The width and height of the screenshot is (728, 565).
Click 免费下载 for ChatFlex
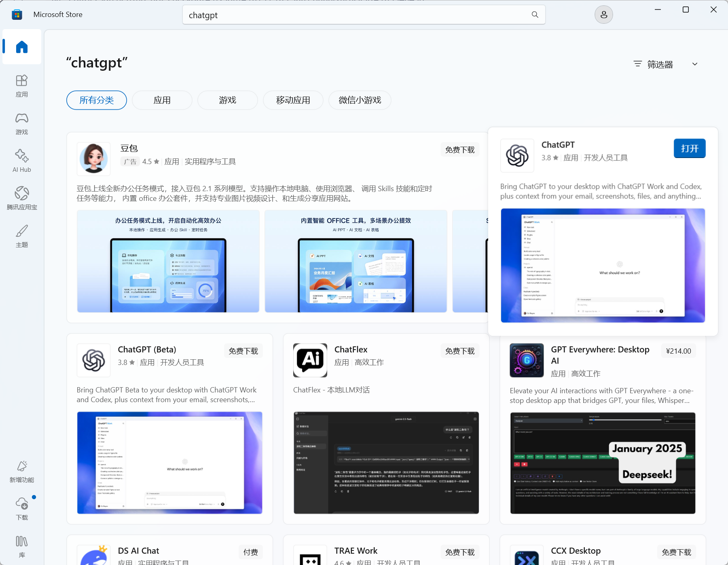pos(460,351)
